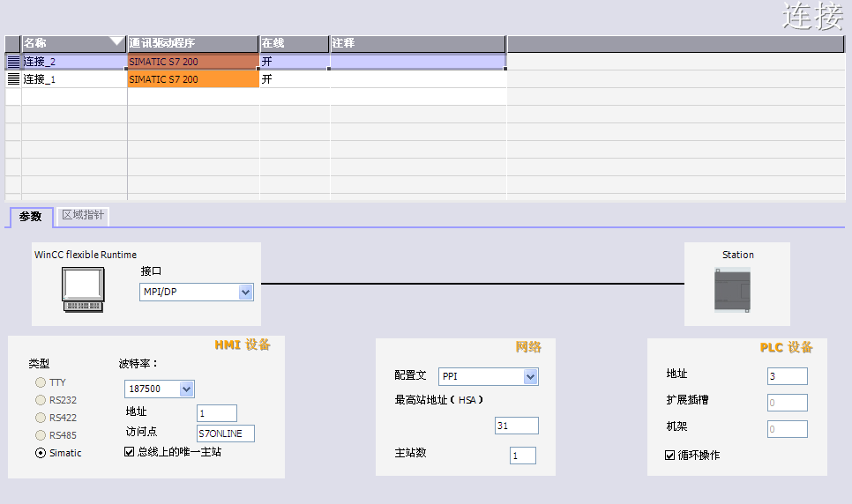The width and height of the screenshot is (852, 504).
Task: Click the 通讯驱动程序 column header
Action: [193, 43]
